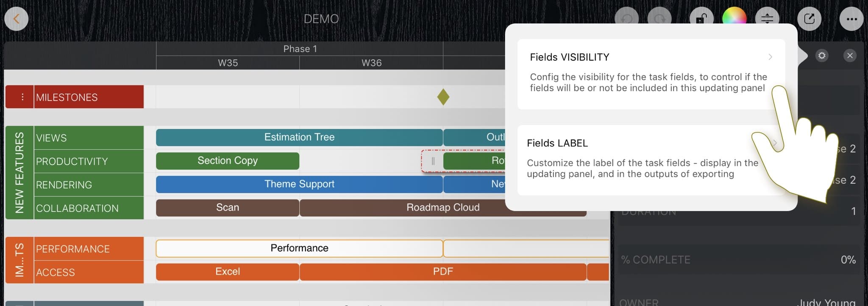Select the W36 week column header

[371, 63]
